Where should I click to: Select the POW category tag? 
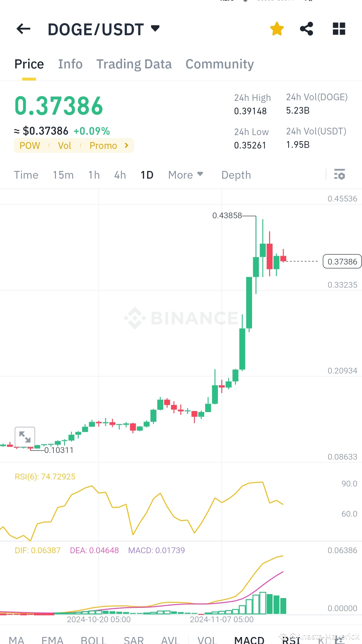click(30, 145)
